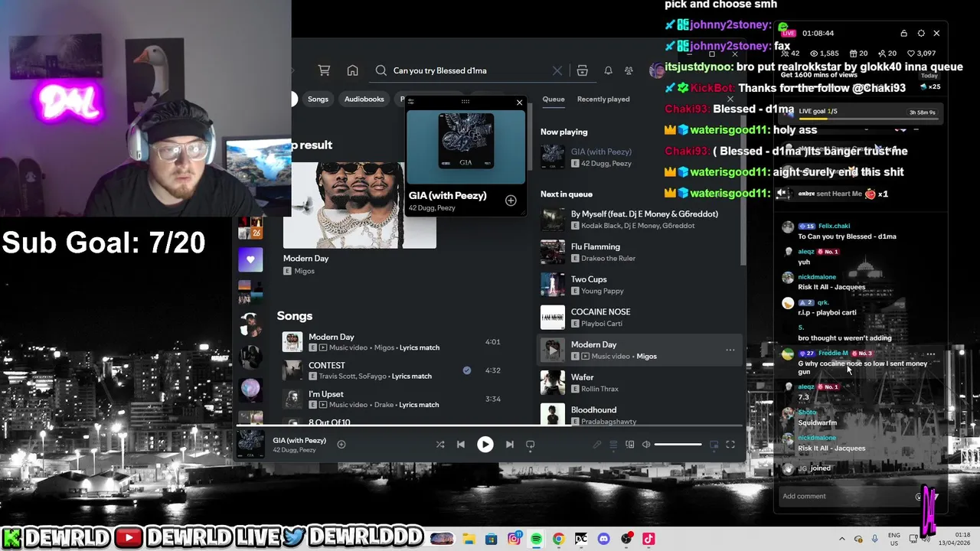Play Flu Flamming by Drakeo the Ruler
This screenshot has width=980, height=551.
640,252
